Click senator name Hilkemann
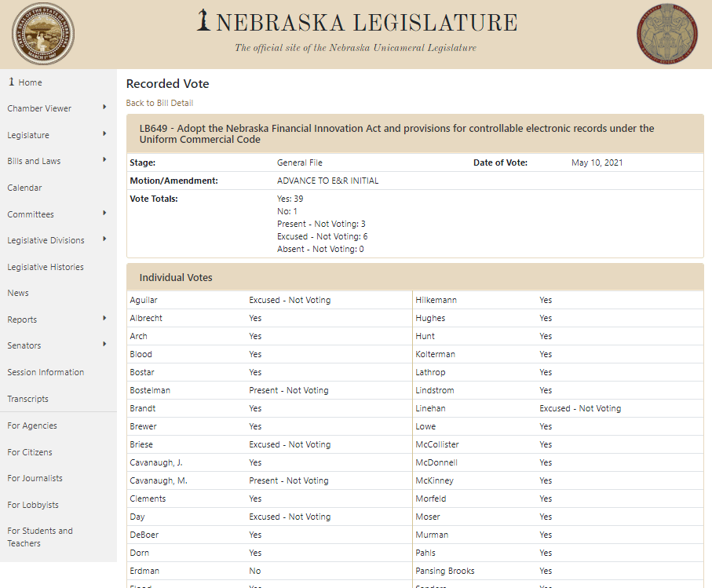The height and width of the screenshot is (588, 712). [436, 300]
